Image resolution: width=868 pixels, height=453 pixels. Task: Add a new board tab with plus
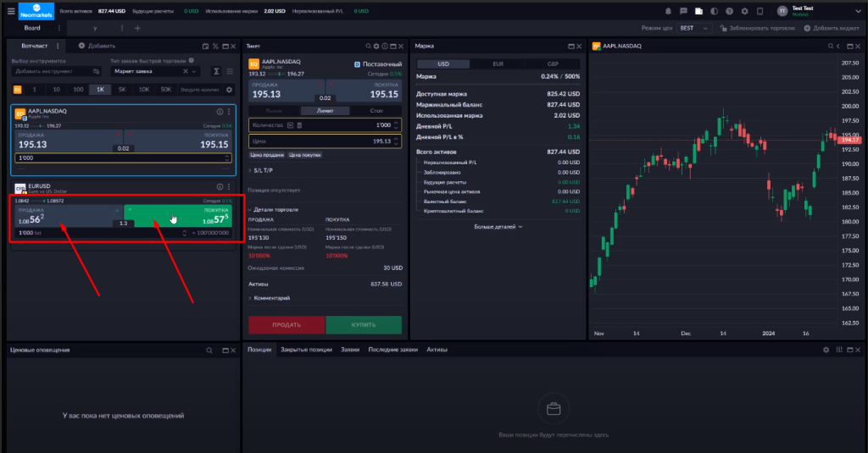point(137,28)
